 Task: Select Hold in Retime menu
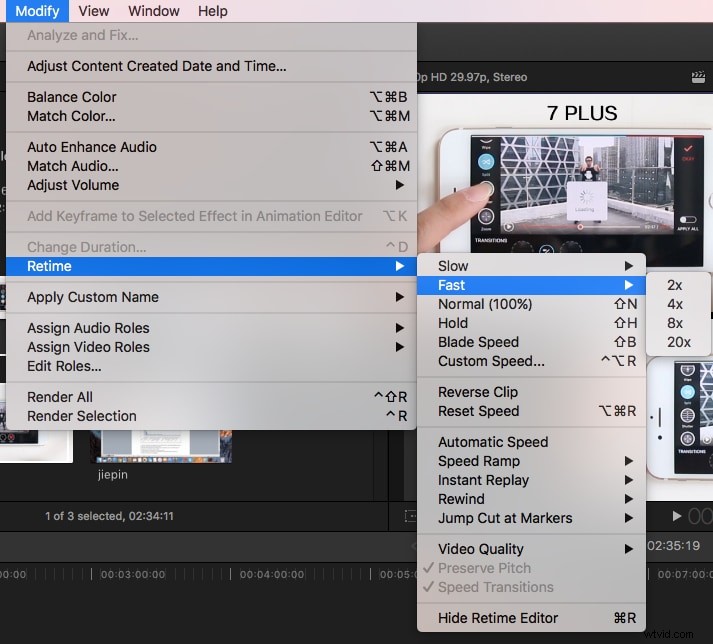tap(531, 323)
